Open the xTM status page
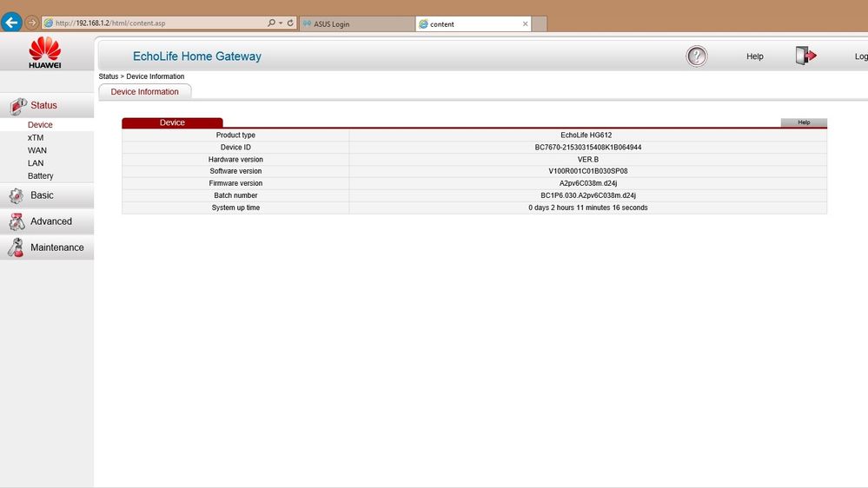 click(x=36, y=138)
